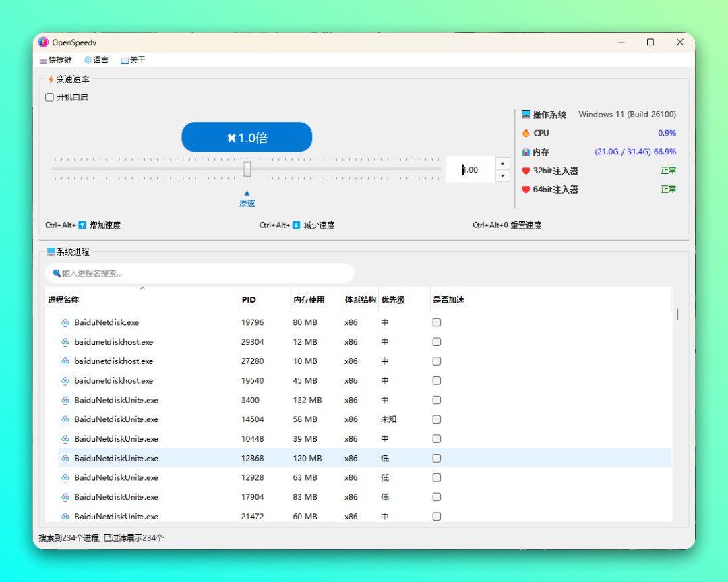Click the CPU flame icon
The height and width of the screenshot is (582, 728).
[x=526, y=134]
